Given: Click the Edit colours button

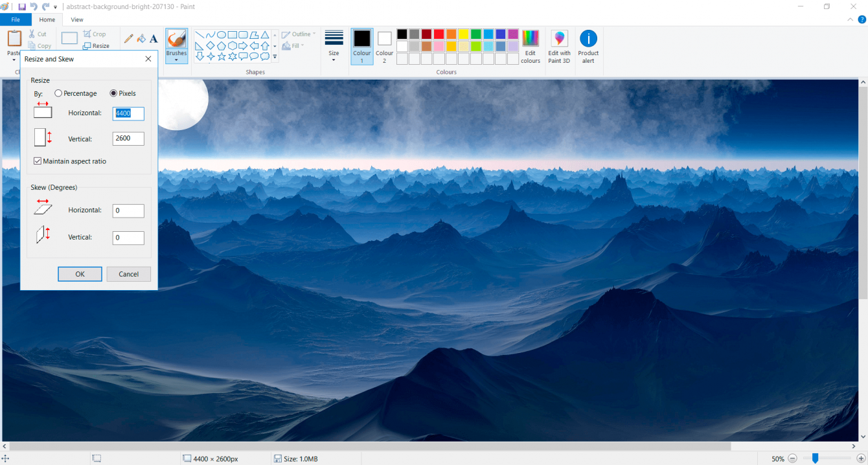Looking at the screenshot, I should pyautogui.click(x=531, y=45).
